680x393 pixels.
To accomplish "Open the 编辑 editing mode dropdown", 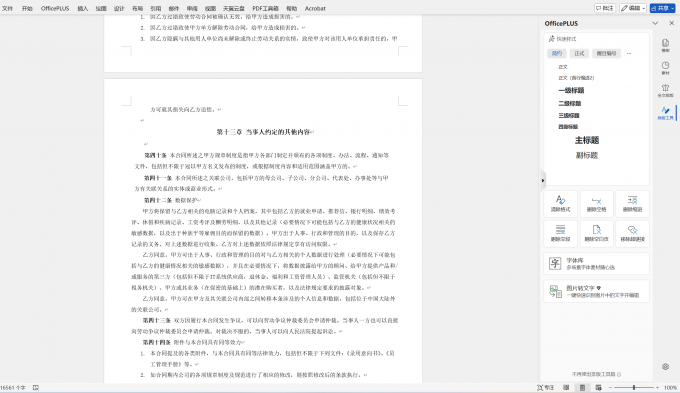I will coord(633,8).
